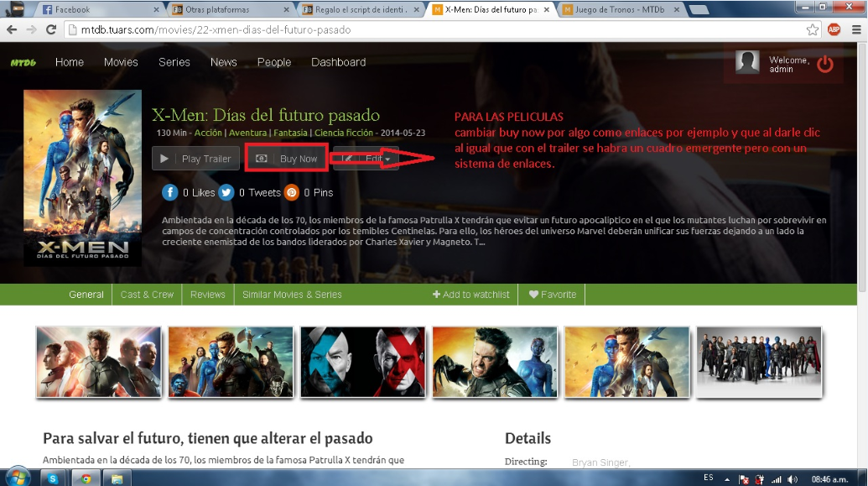Open the Movies navigation link
The width and height of the screenshot is (868, 486).
point(121,62)
